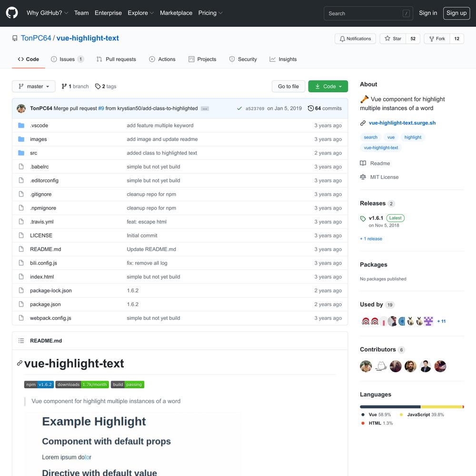Open the Issues tab
Viewport: 476px width, 476px height.
pyautogui.click(x=68, y=59)
